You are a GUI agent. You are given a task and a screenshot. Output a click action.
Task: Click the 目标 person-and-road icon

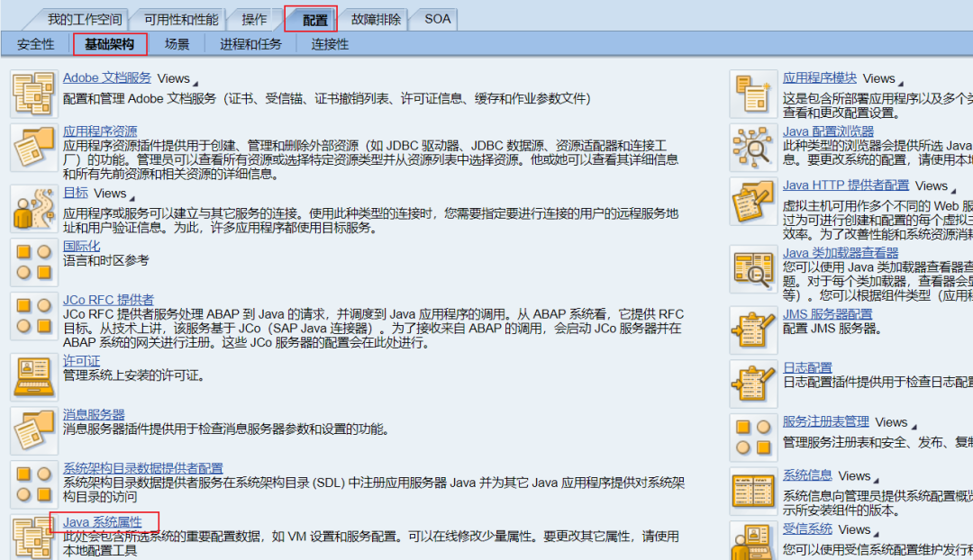coord(34,209)
